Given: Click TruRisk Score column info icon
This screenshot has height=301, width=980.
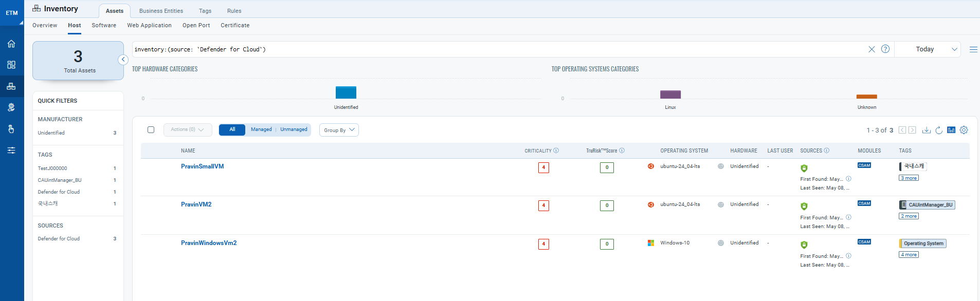Looking at the screenshot, I should (622, 150).
